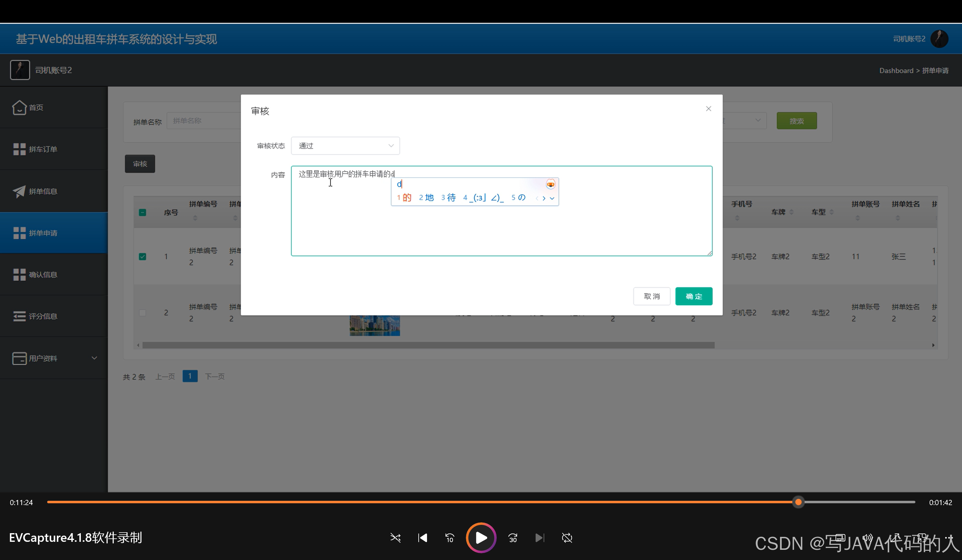The height and width of the screenshot is (560, 962).
Task: Click the 张三 cell in row 1
Action: (x=899, y=257)
